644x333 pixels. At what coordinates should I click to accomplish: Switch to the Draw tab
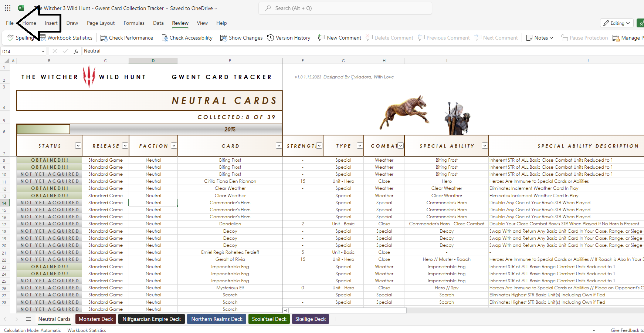(72, 23)
